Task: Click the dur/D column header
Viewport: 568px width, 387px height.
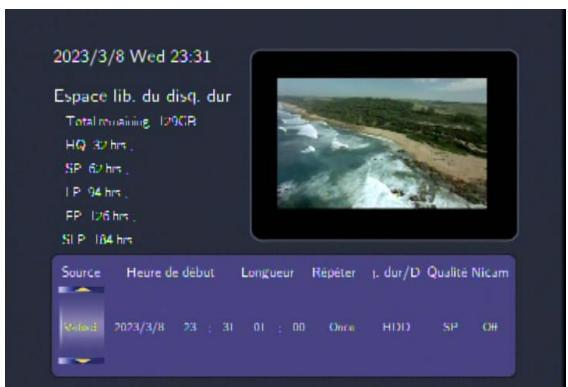Action: click(396, 272)
